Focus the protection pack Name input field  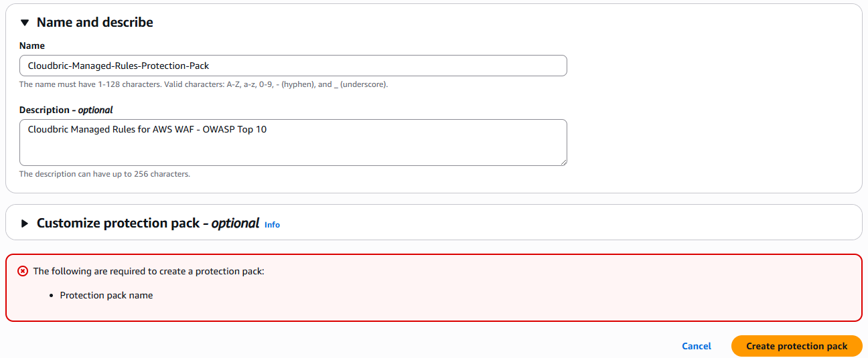coord(293,66)
